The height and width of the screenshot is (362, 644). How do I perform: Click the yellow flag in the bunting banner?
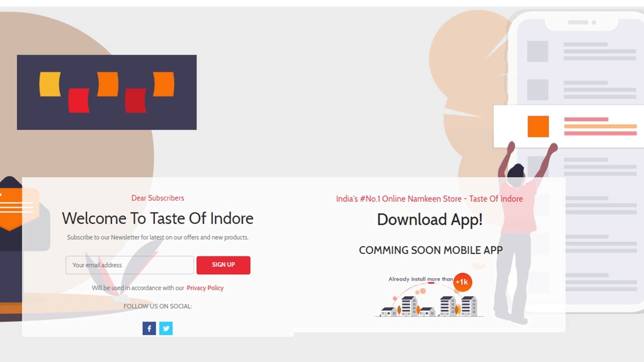pyautogui.click(x=50, y=84)
